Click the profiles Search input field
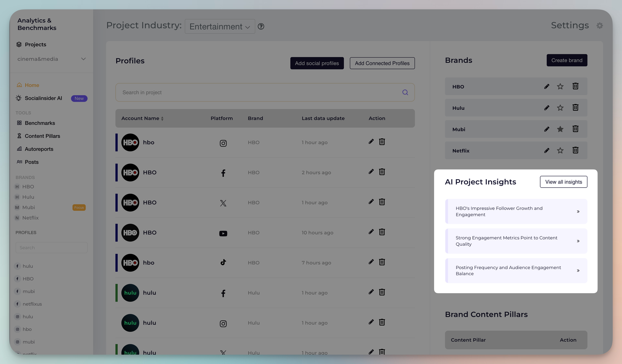This screenshot has width=622, height=364. tap(51, 247)
